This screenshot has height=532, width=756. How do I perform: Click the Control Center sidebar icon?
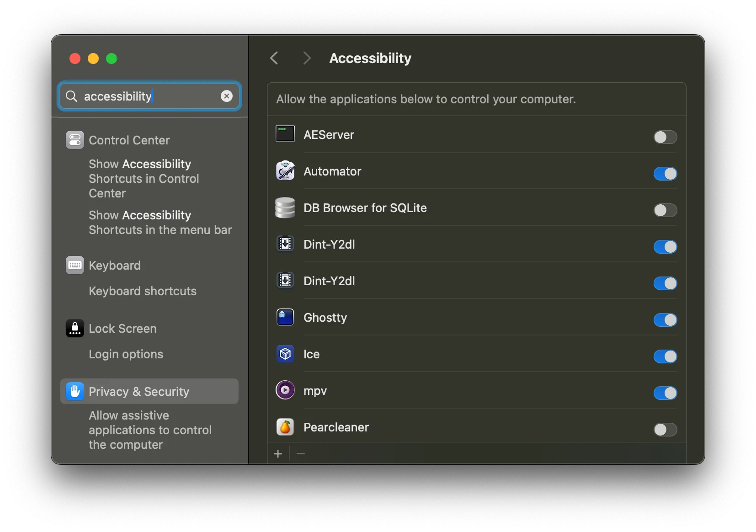(x=75, y=140)
